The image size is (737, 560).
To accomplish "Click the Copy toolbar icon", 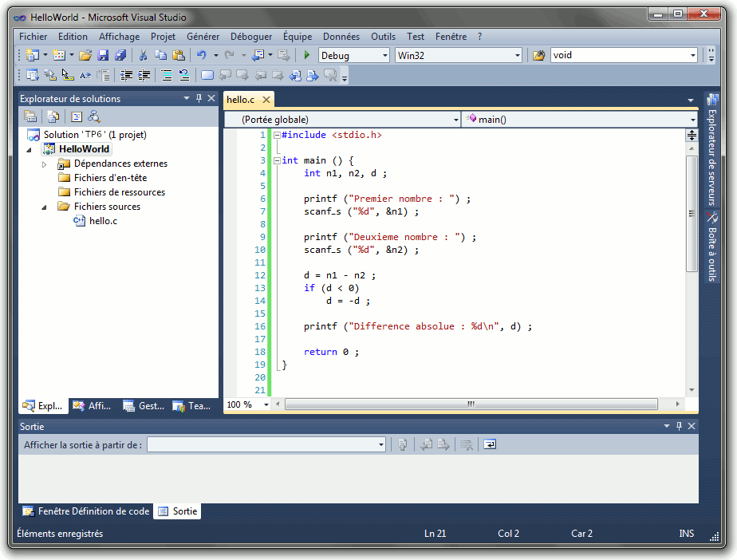I will 161,56.
